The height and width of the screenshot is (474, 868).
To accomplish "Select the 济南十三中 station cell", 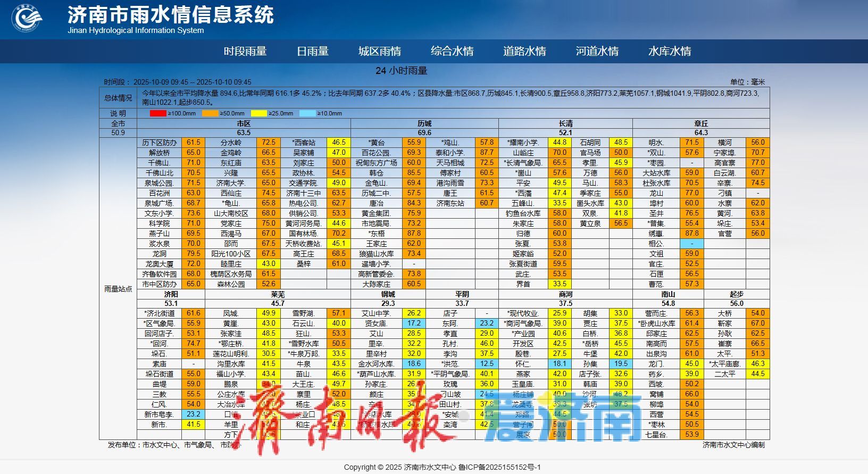I will [304, 193].
